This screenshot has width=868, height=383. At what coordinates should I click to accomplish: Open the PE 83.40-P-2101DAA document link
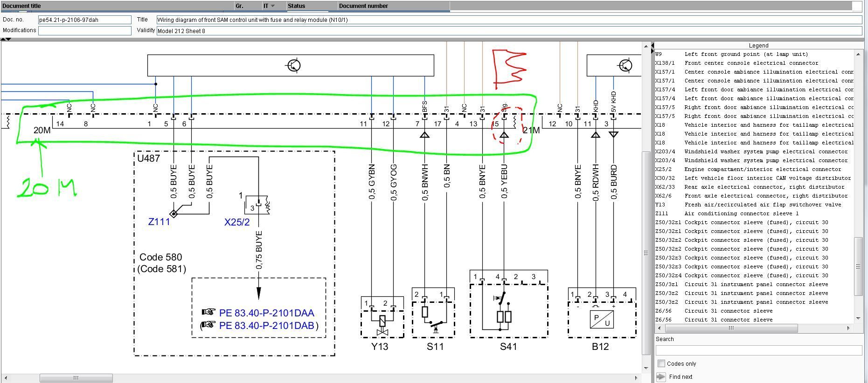pyautogui.click(x=266, y=313)
